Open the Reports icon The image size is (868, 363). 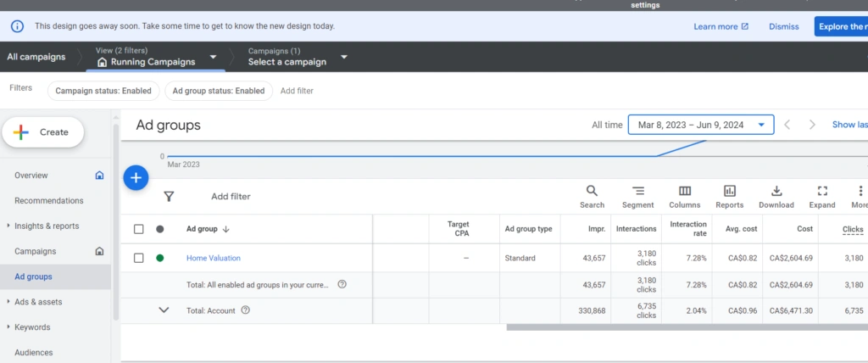coord(729,196)
